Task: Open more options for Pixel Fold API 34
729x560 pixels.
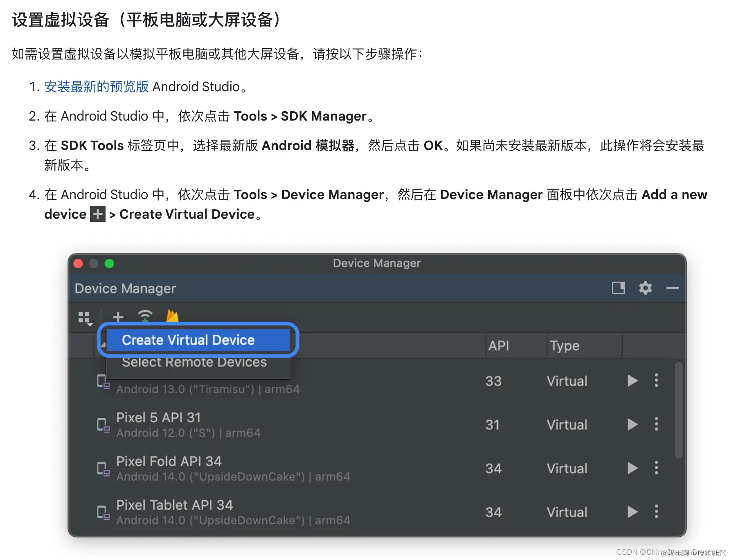Action: (x=656, y=468)
